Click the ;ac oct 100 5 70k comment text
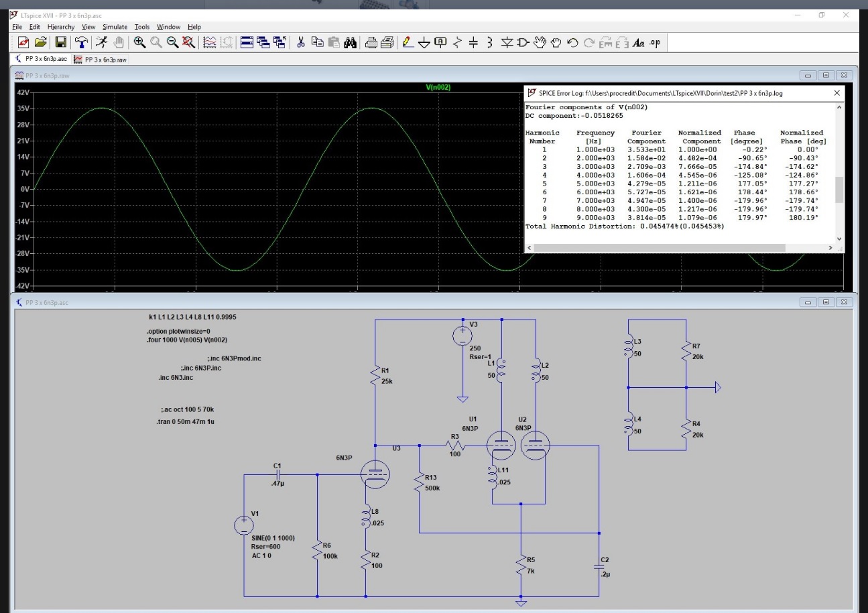868x613 pixels. 188,409
